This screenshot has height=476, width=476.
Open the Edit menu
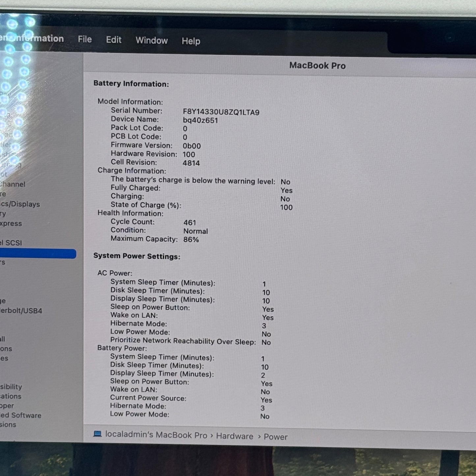click(x=114, y=40)
